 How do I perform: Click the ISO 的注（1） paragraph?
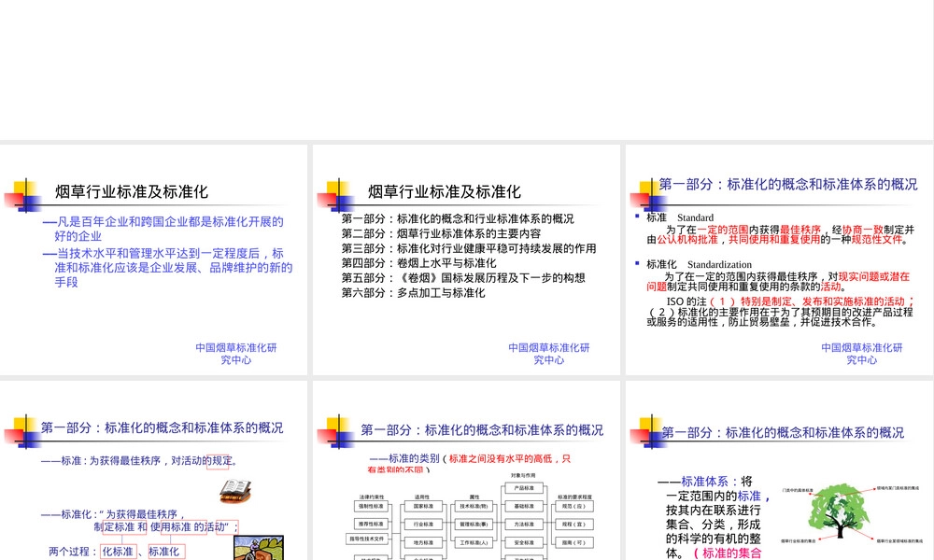point(781,312)
